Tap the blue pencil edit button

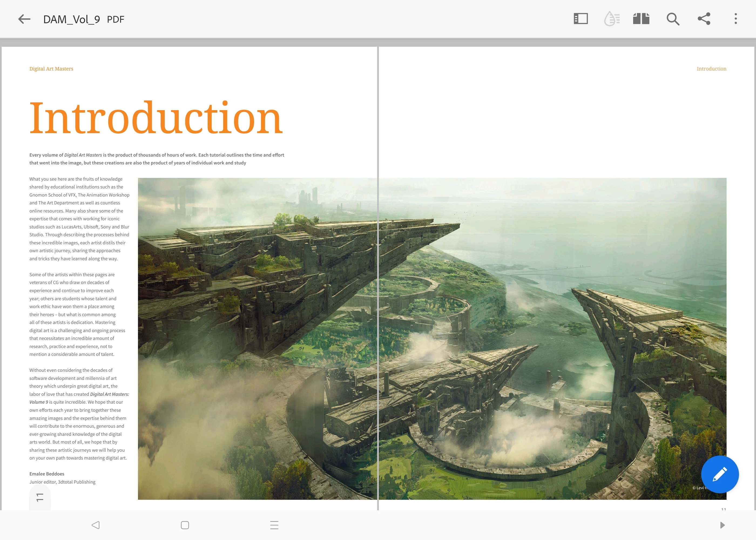(x=720, y=474)
